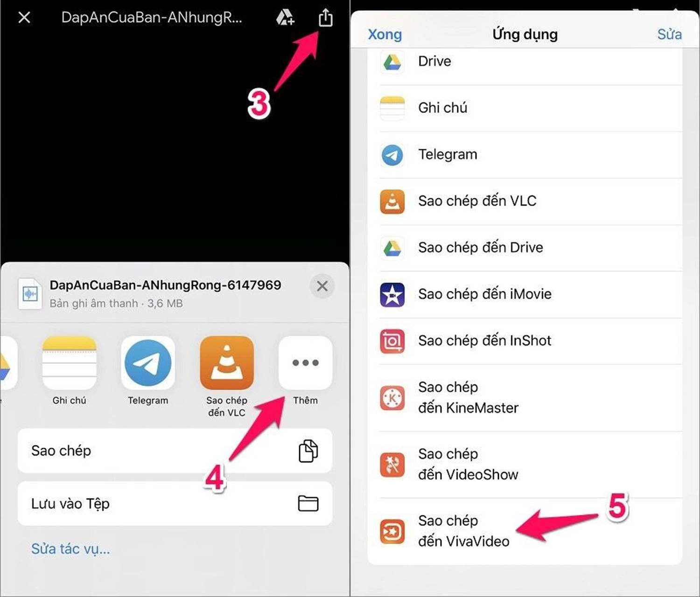
Task: Tap Sửa in the Ứng dụng panel
Action: (x=669, y=35)
